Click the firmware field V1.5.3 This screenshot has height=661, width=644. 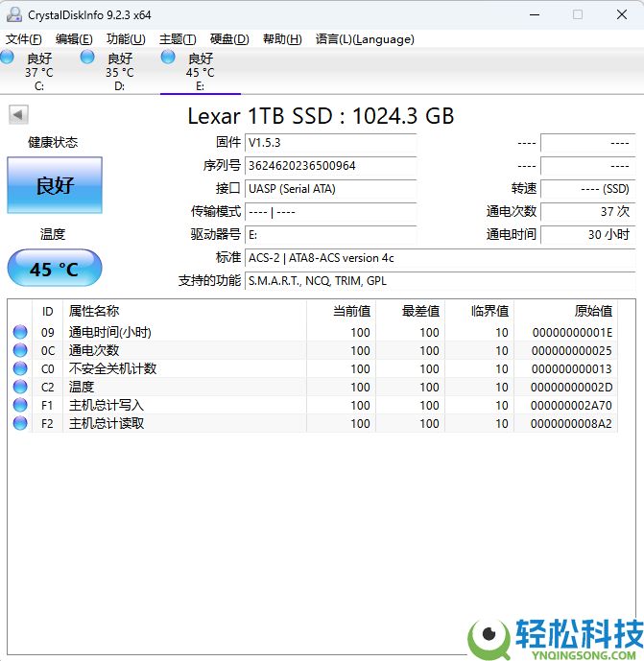pos(331,143)
